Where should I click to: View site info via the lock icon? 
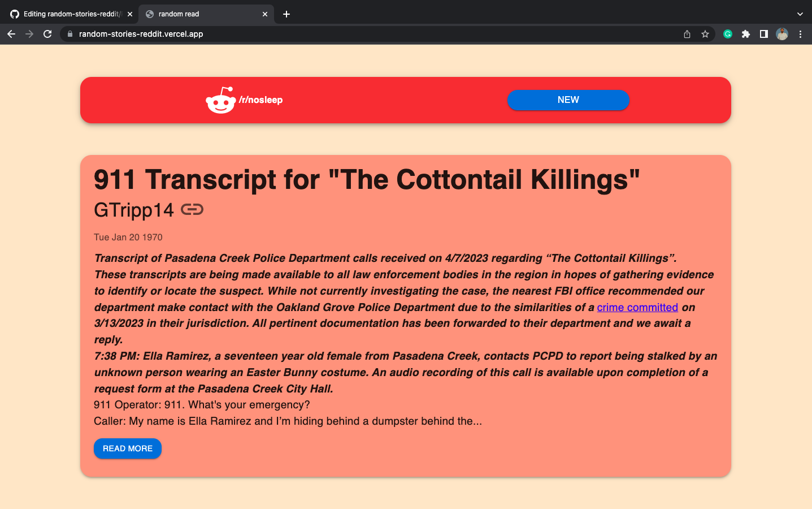pyautogui.click(x=70, y=34)
